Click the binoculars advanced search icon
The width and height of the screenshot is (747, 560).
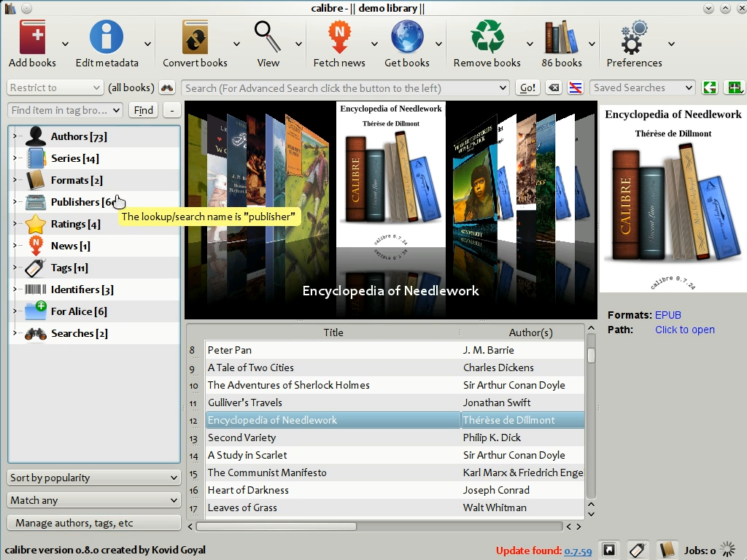(168, 88)
